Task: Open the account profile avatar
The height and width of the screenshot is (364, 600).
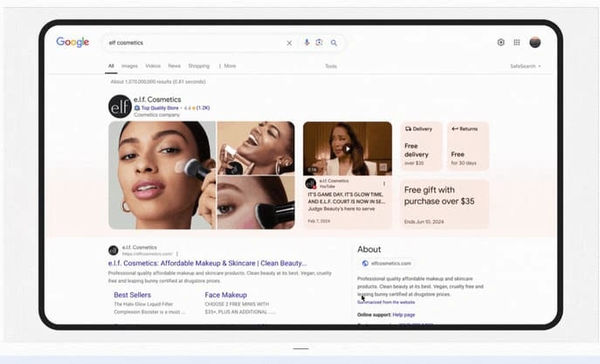Action: [x=535, y=43]
